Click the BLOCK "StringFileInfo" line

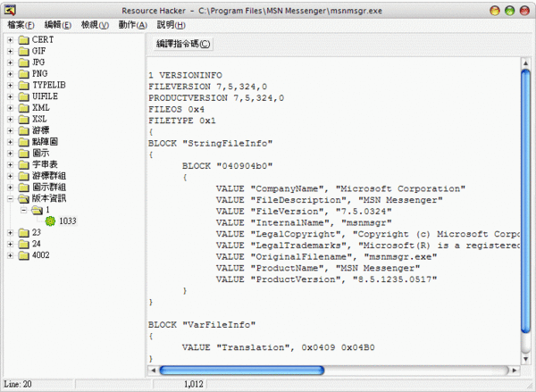[210, 143]
